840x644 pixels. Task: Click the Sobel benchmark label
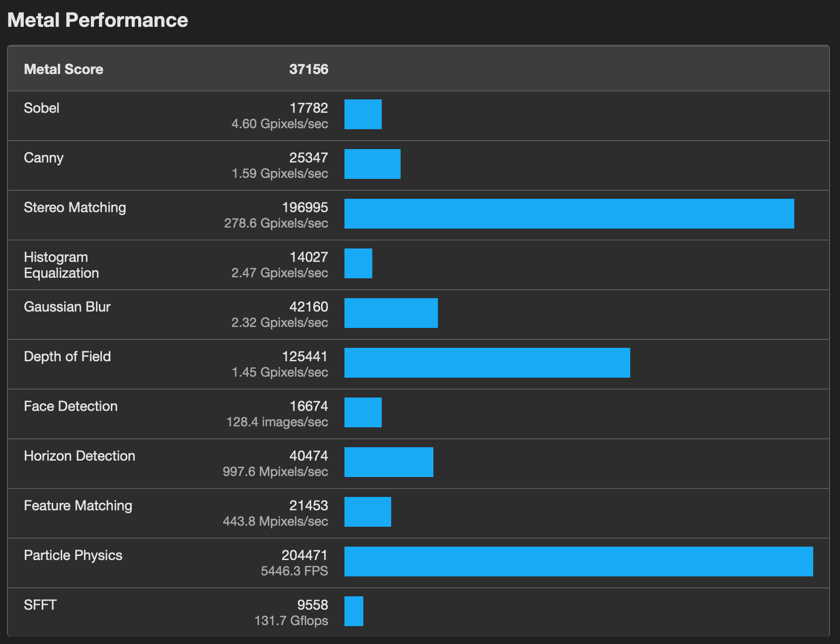pyautogui.click(x=42, y=108)
